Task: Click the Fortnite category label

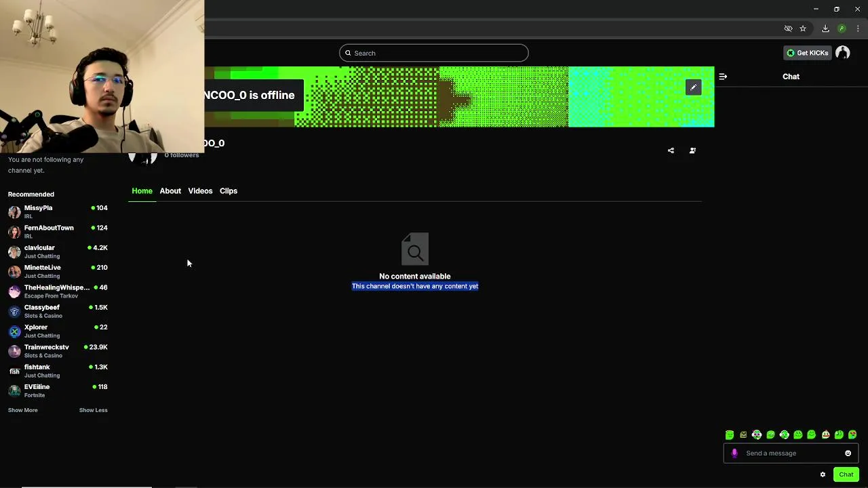Action: [35, 395]
